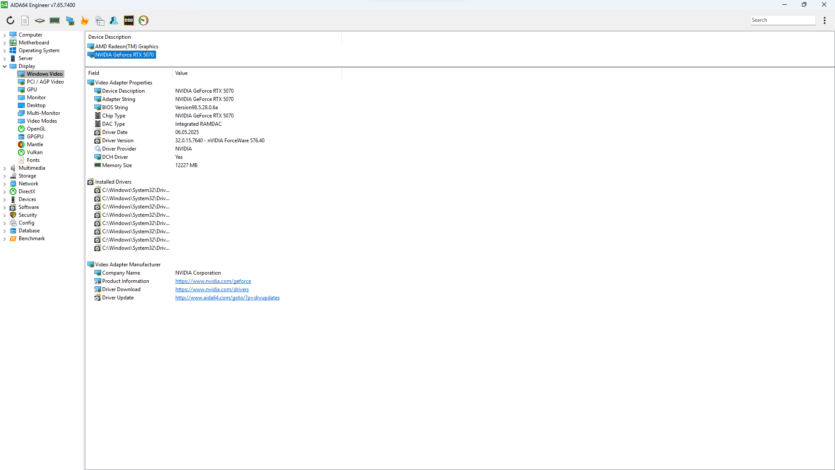
Task: Open the gauge benchmark toolbar icon
Action: click(x=143, y=20)
